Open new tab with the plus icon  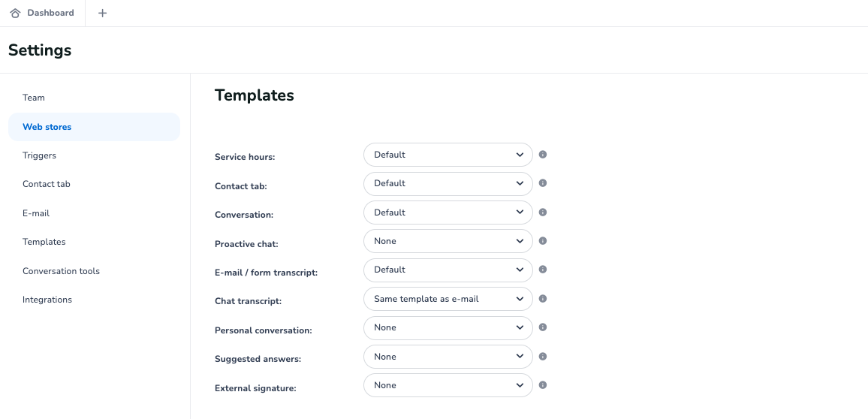coord(103,13)
